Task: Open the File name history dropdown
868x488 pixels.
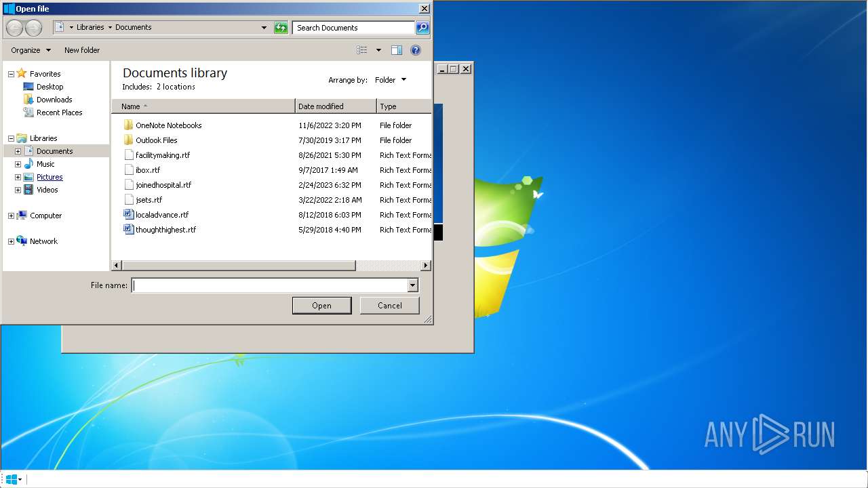Action: [412, 285]
